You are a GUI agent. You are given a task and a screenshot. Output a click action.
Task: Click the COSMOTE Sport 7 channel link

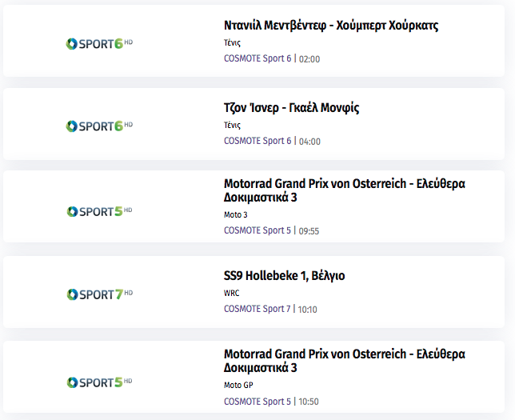257,309
